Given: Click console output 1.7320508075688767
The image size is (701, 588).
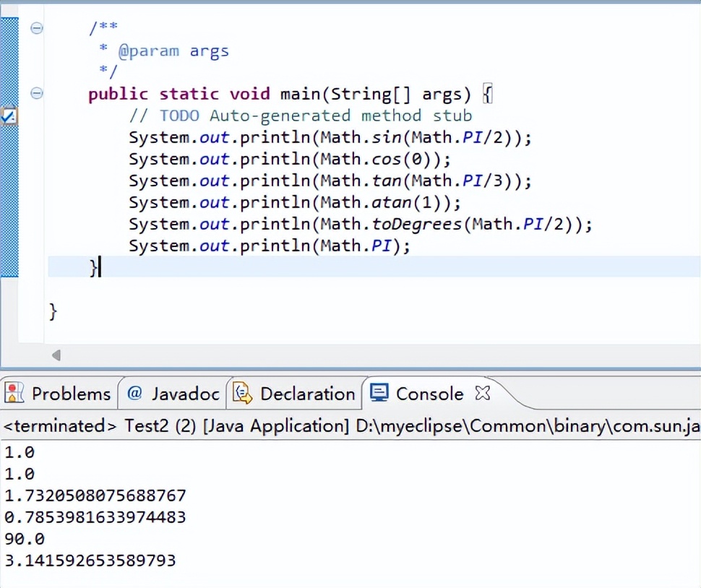Looking at the screenshot, I should coord(95,496).
